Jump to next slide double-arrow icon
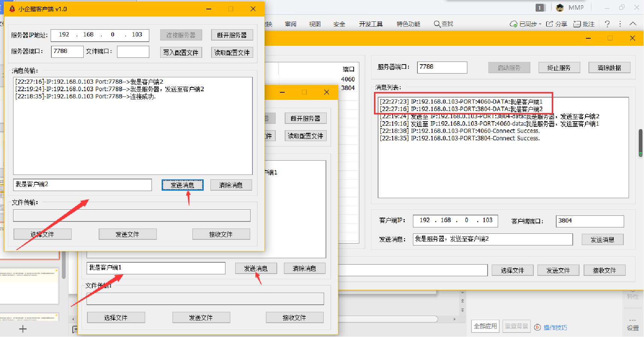Image resolution: width=644 pixels, height=337 pixels. (462, 310)
